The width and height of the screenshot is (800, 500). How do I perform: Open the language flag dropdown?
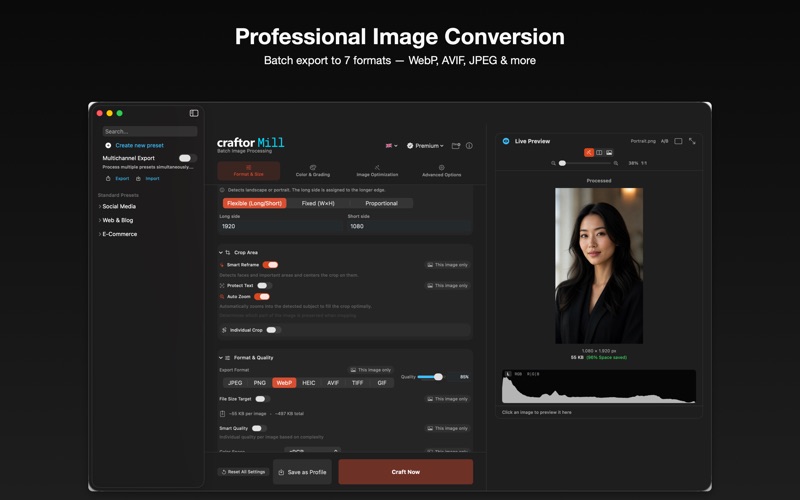coord(391,146)
